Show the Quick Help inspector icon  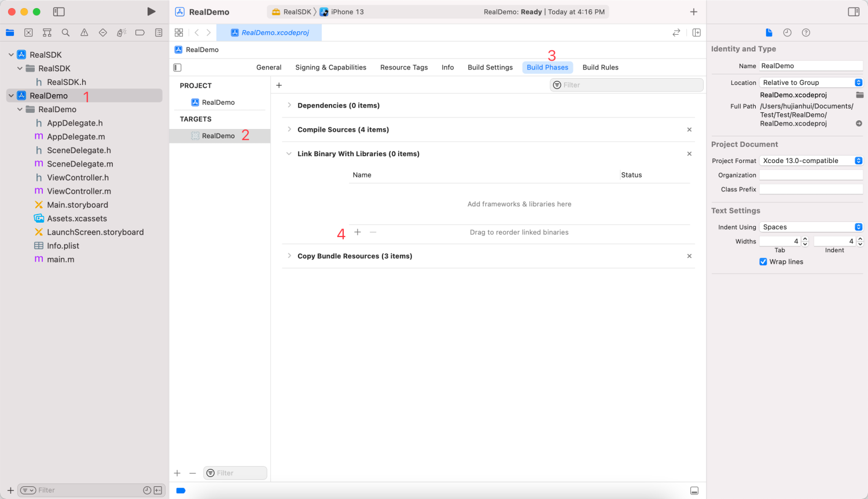(x=806, y=32)
